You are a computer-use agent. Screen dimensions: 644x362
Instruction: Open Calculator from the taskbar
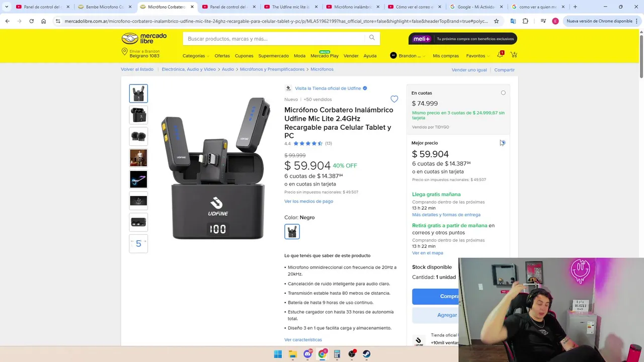coord(337,354)
